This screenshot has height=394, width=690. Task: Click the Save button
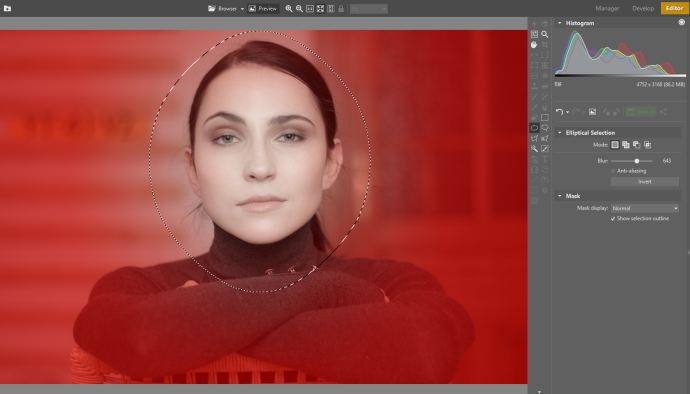pos(638,112)
